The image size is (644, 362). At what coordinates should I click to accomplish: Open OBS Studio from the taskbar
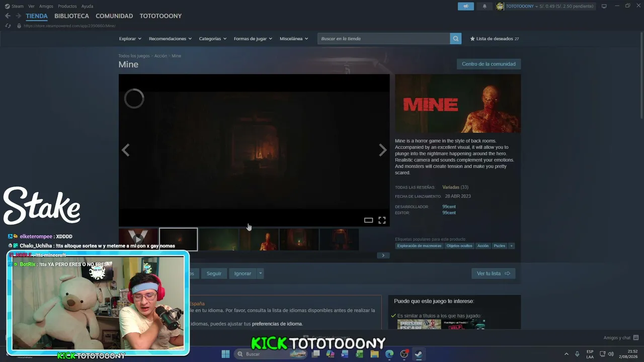pyautogui.click(x=404, y=354)
